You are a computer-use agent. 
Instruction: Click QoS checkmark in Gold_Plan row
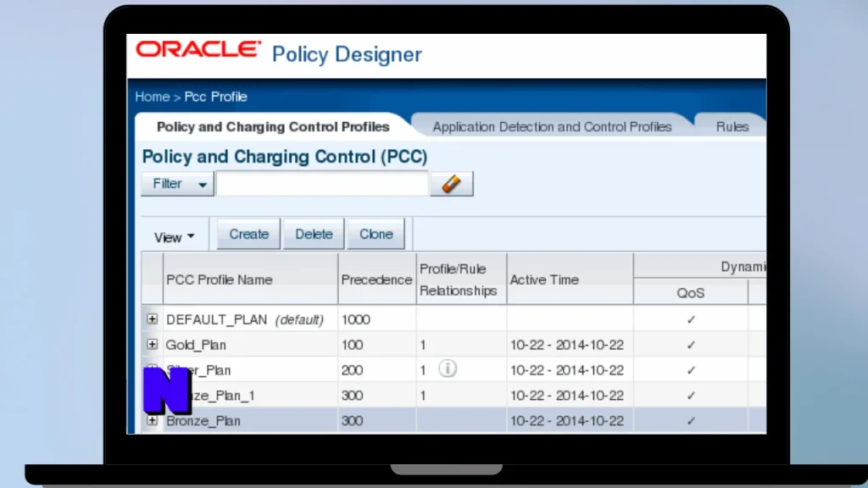(x=691, y=346)
